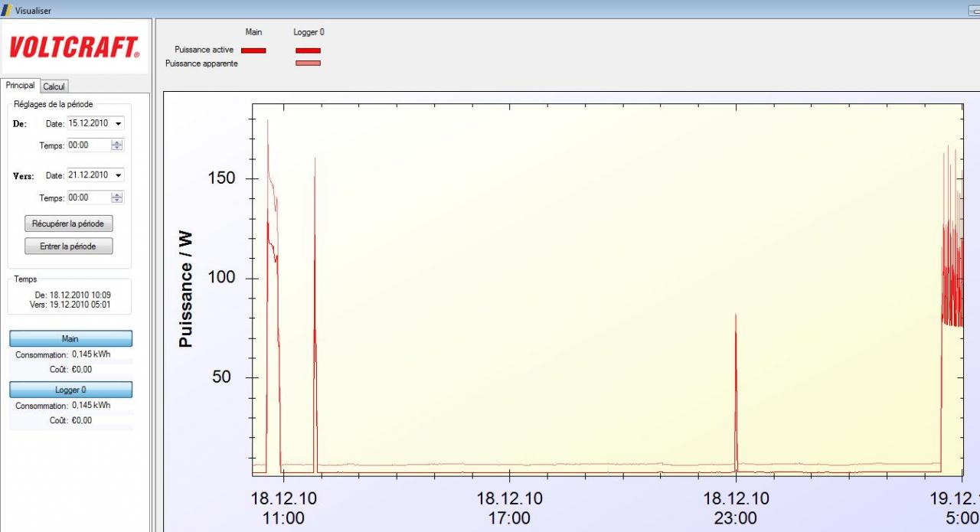
Task: Select the Logger 0 button
Action: point(70,390)
